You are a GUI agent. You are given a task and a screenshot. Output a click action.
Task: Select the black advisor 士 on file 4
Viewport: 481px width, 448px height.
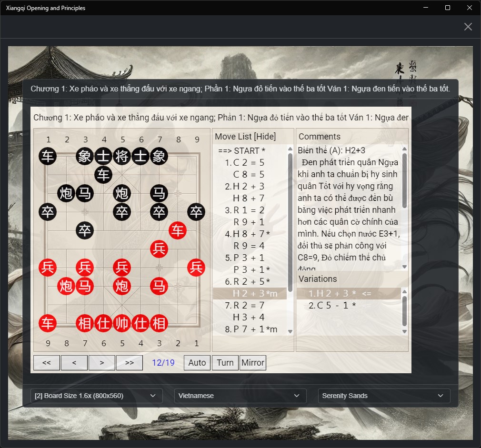click(x=103, y=156)
